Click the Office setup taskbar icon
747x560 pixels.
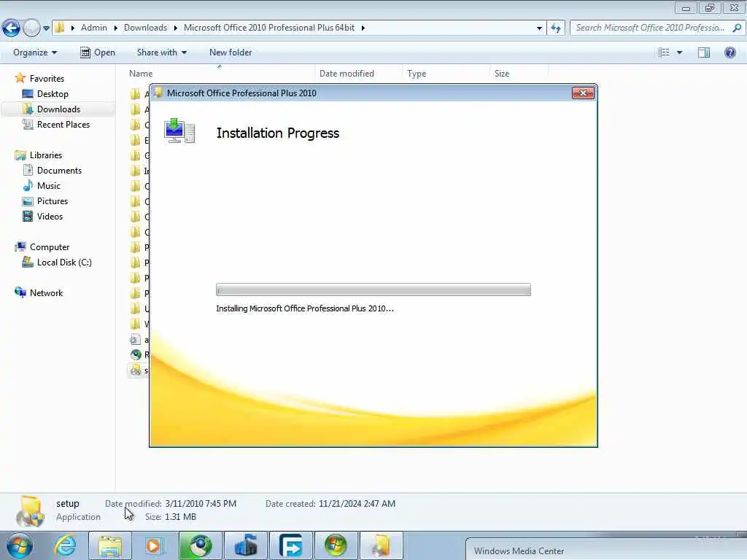click(x=381, y=545)
